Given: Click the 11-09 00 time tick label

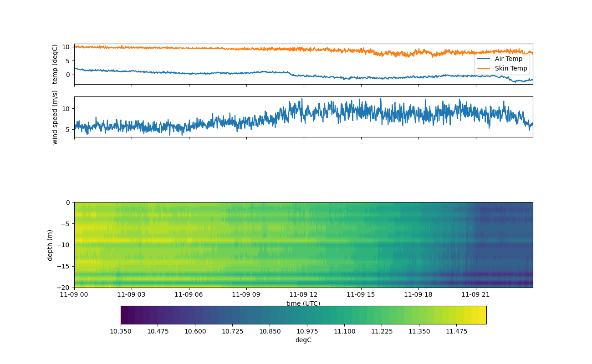Looking at the screenshot, I should pyautogui.click(x=74, y=294).
